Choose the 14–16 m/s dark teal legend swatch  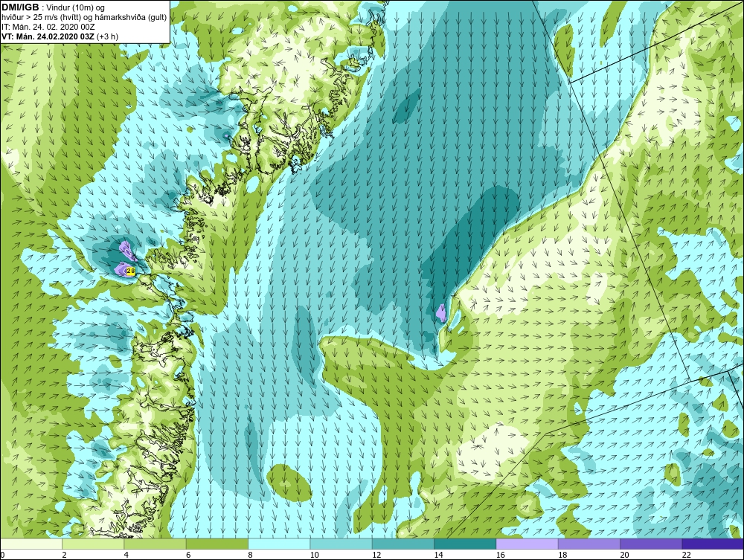pos(465,544)
